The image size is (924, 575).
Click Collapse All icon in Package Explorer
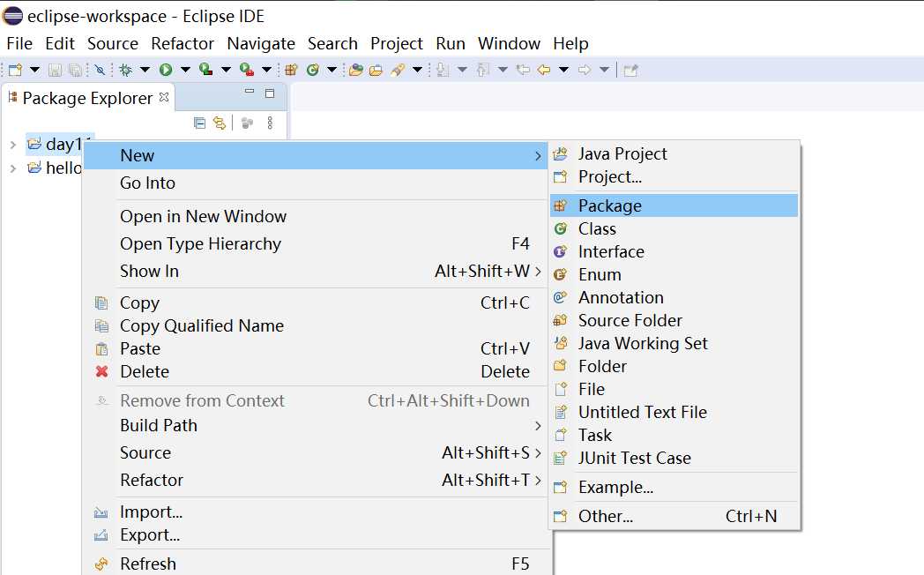coord(200,123)
